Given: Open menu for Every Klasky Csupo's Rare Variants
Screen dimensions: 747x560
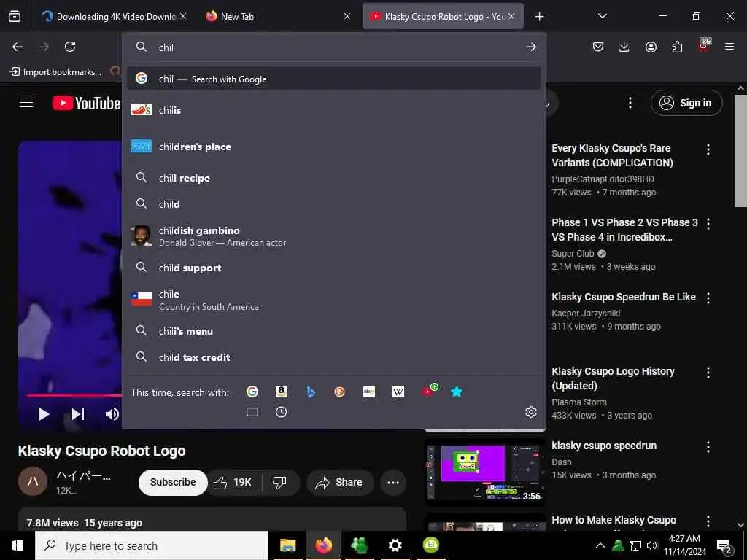Looking at the screenshot, I should coord(708,149).
